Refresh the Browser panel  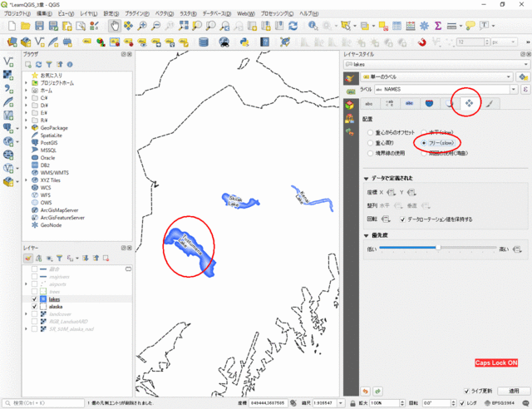pyautogui.click(x=39, y=65)
